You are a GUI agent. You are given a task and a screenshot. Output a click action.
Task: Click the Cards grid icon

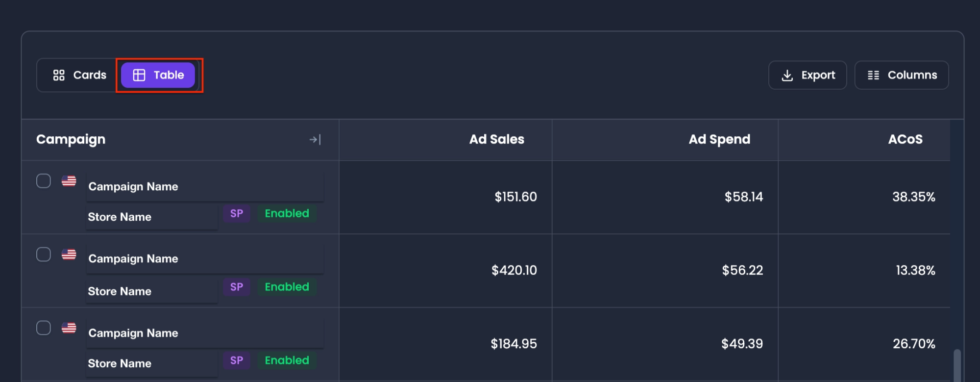[59, 75]
